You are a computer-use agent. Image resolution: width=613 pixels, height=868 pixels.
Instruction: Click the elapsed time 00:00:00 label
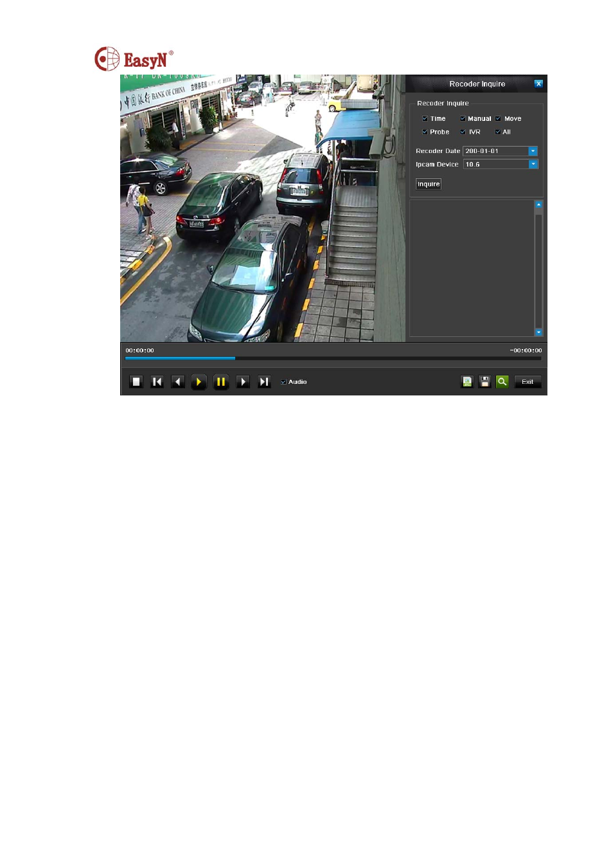tap(139, 350)
